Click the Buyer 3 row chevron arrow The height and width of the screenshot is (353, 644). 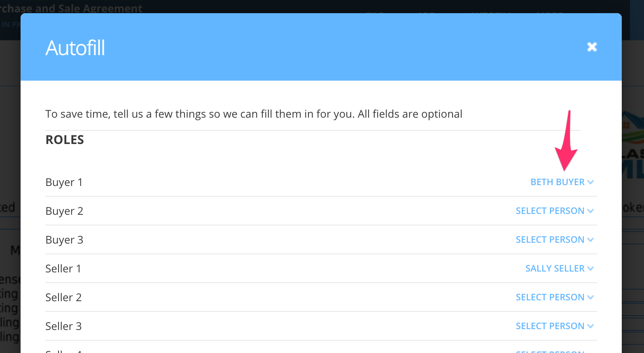[x=590, y=240]
